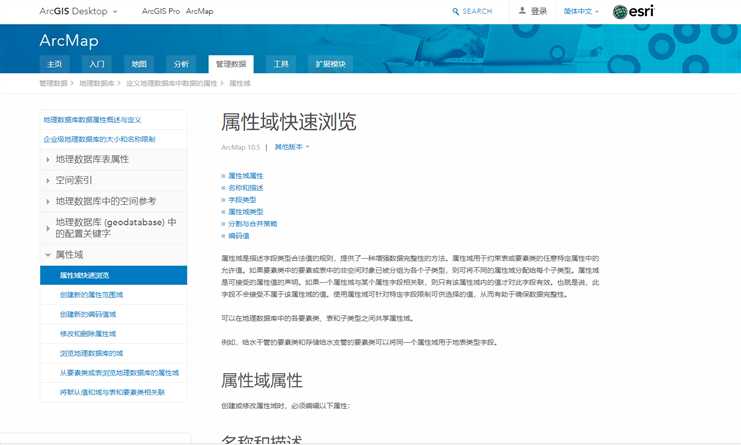Open the 其他版本 version dropdown
This screenshot has width=741, height=445.
click(292, 147)
